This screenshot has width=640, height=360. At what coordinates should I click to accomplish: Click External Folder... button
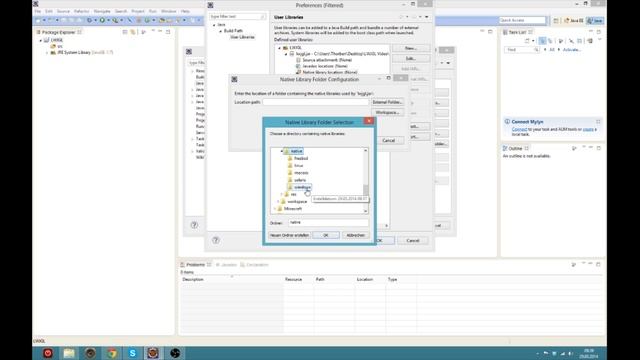click(x=387, y=102)
